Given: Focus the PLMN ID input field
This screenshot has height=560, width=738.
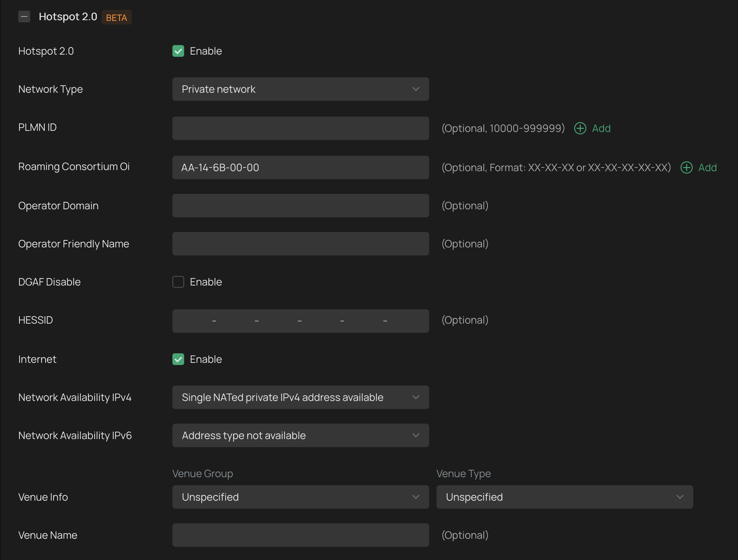Looking at the screenshot, I should click(300, 128).
